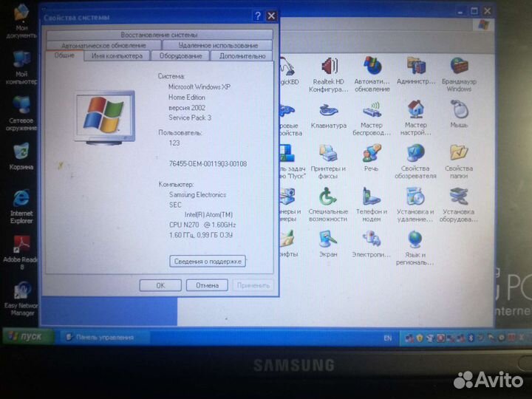
Task: Open Мастер беспроводной сети icon
Action: (x=372, y=117)
